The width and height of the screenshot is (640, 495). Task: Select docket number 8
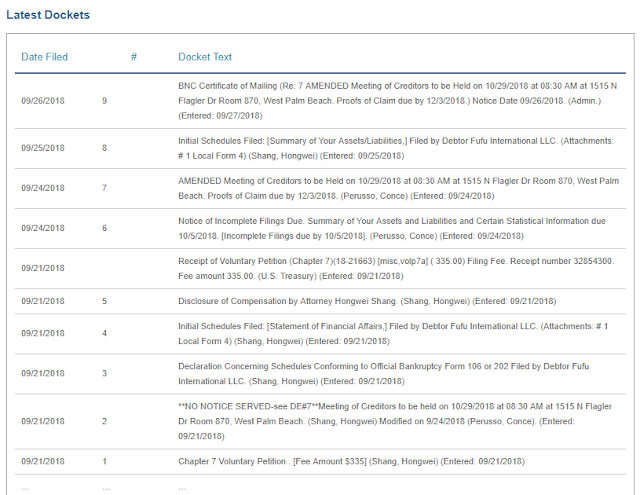105,148
